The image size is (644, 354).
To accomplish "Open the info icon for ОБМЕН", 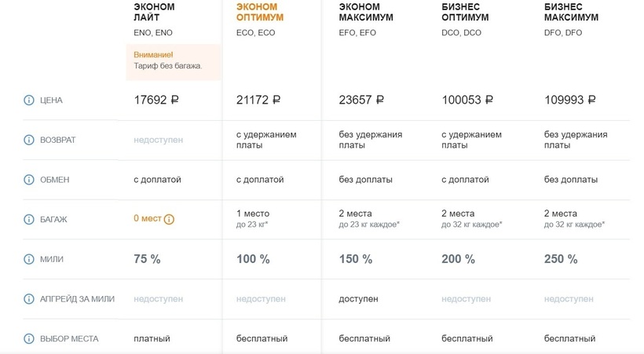I will tap(29, 180).
